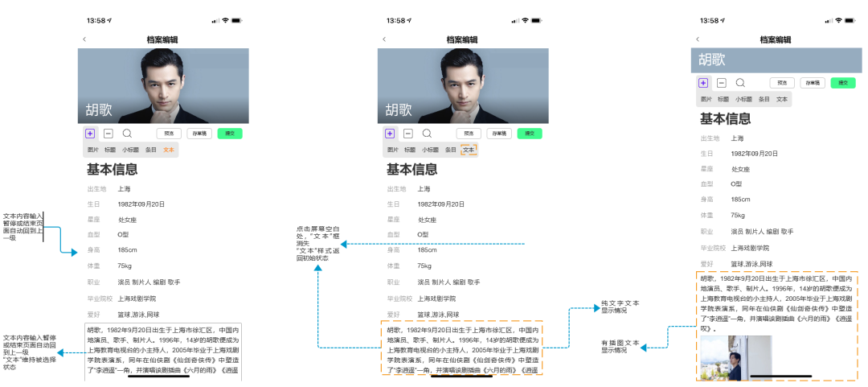Click 篮球,游泳,网球 hobbies value in right mockup
Screen dimensions: 868x387
point(751,265)
